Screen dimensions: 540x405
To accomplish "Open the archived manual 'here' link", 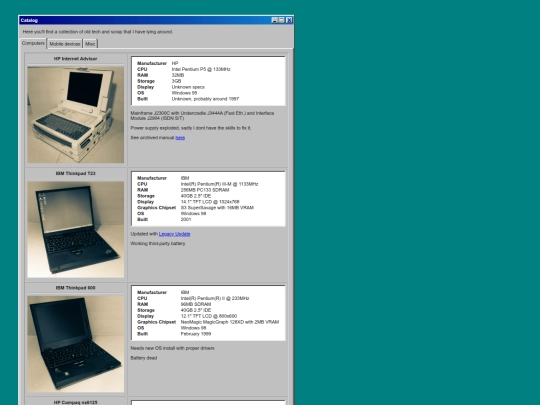I will 180,137.
